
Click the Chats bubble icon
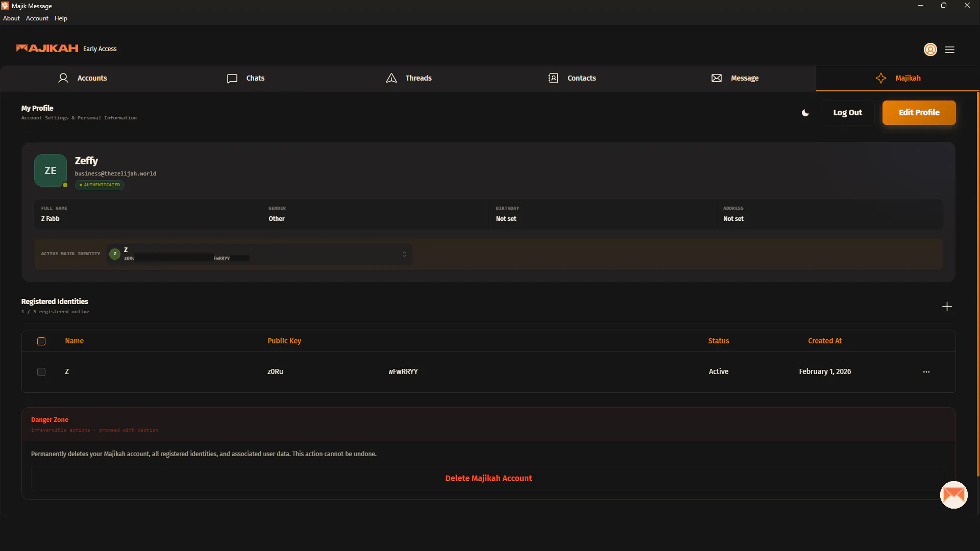232,79
